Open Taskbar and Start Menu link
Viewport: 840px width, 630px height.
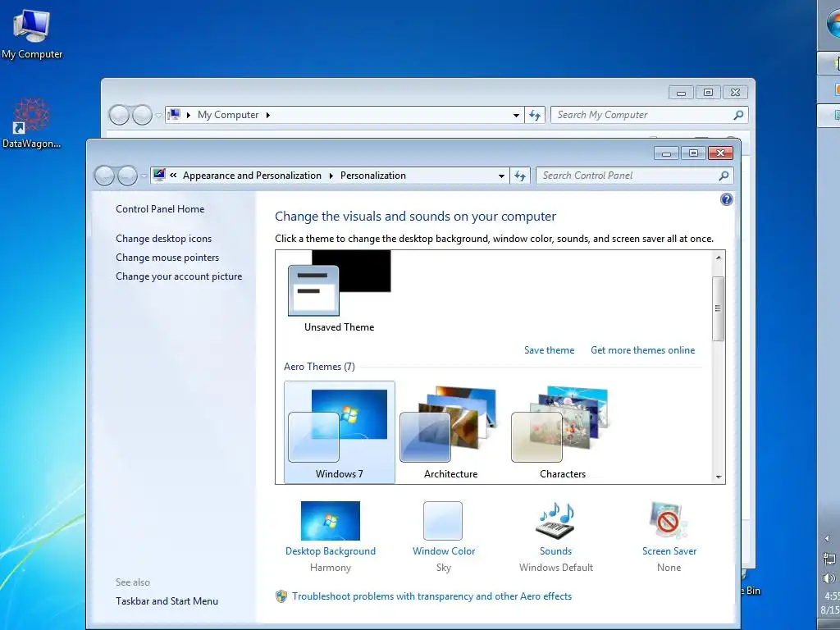tap(167, 601)
